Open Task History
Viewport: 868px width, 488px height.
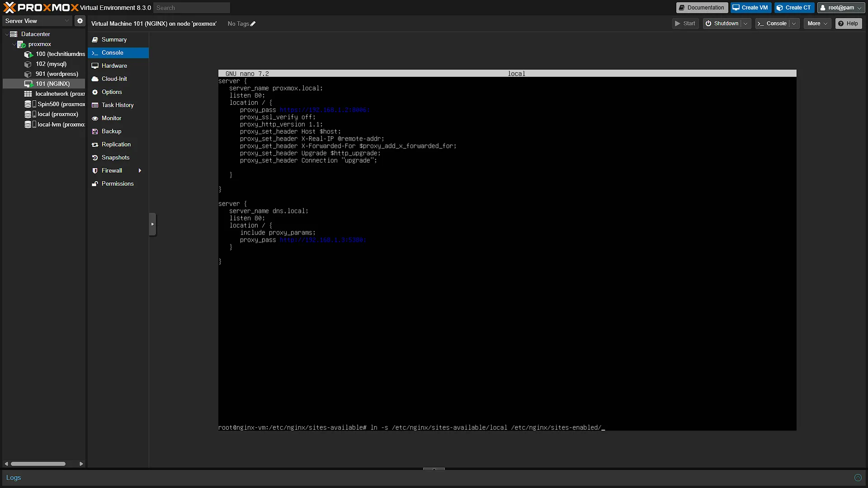click(118, 105)
